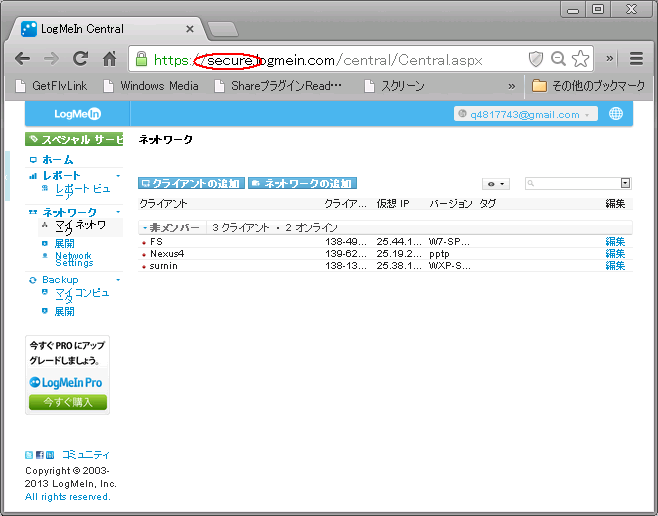Open the LinkedIn icon in footer
Viewport: 658px width, 516px height.
pyautogui.click(x=50, y=455)
